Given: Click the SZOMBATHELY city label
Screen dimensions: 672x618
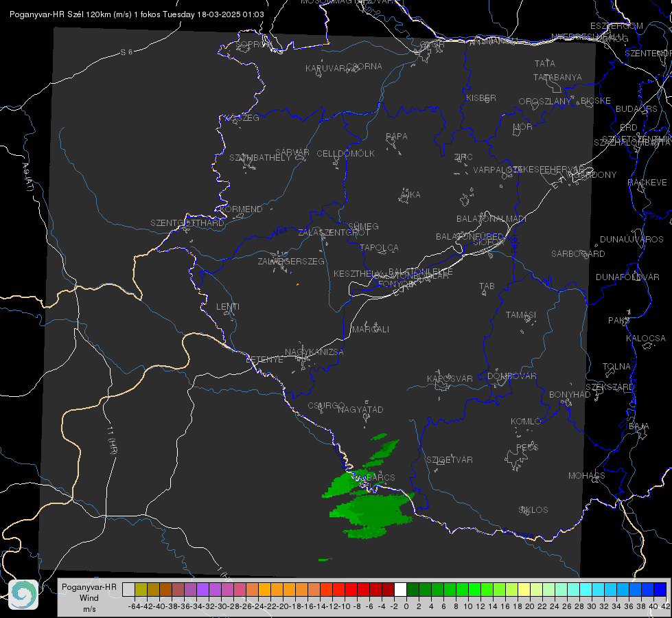Looking at the screenshot, I should point(260,157).
